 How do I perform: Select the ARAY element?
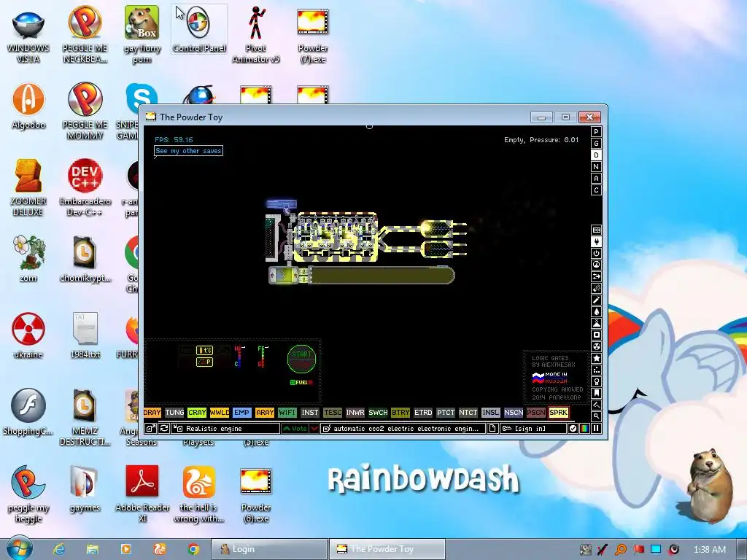264,413
